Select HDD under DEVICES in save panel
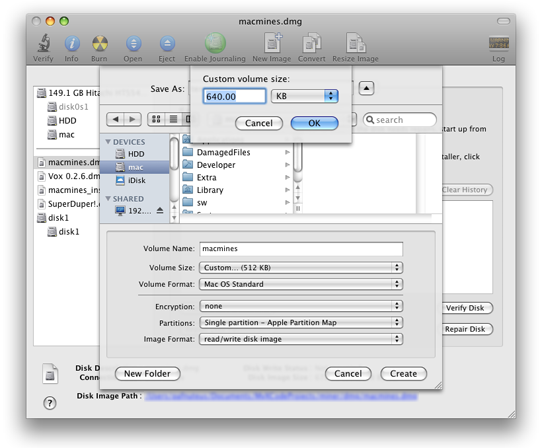The image size is (540, 448). pos(135,154)
